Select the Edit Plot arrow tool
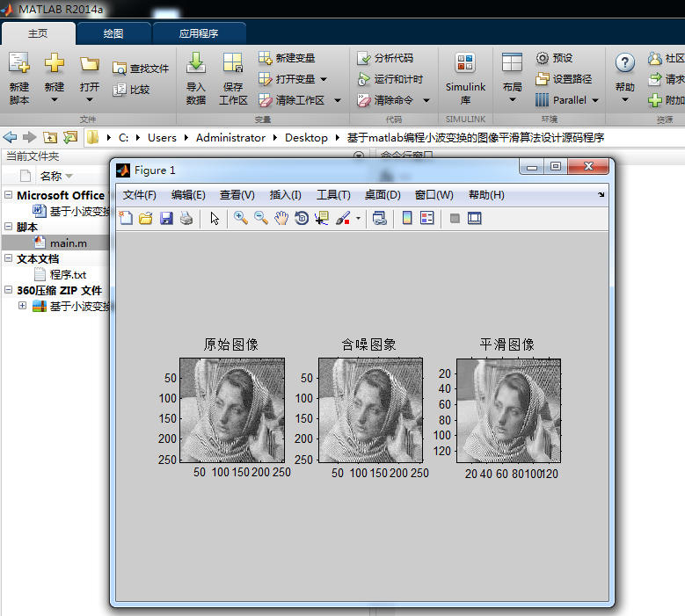The width and height of the screenshot is (685, 616). coord(214,218)
